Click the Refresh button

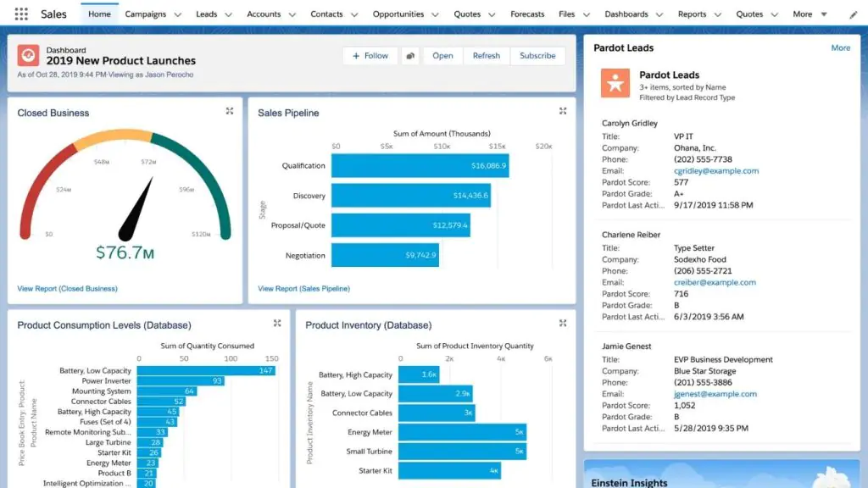pyautogui.click(x=486, y=55)
